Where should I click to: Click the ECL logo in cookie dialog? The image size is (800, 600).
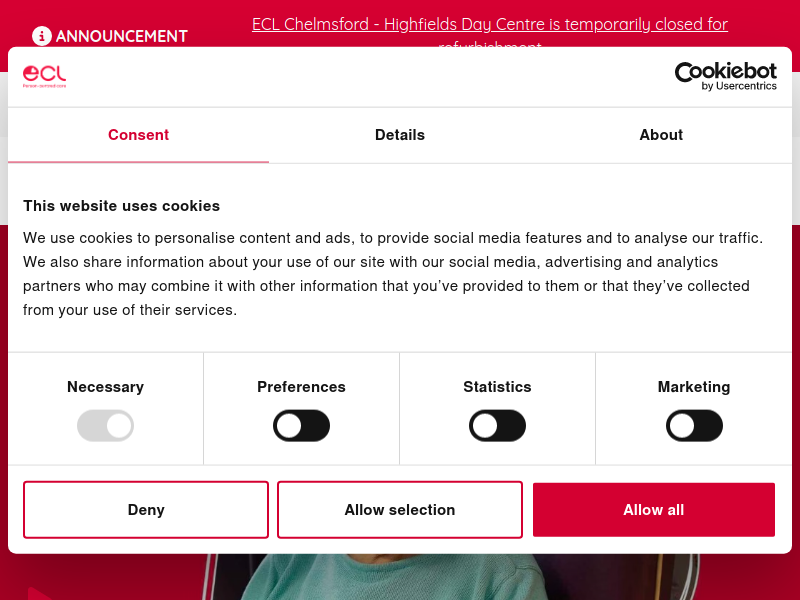(x=44, y=77)
